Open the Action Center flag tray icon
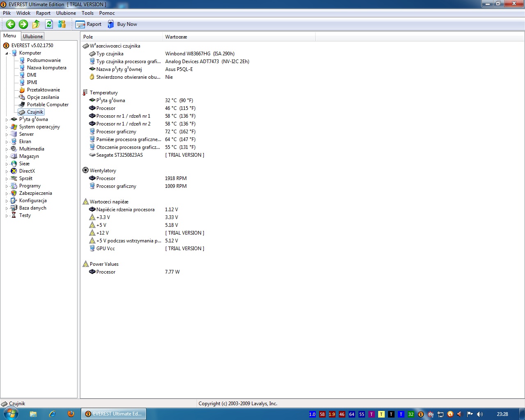This screenshot has height=420, width=525. point(470,414)
